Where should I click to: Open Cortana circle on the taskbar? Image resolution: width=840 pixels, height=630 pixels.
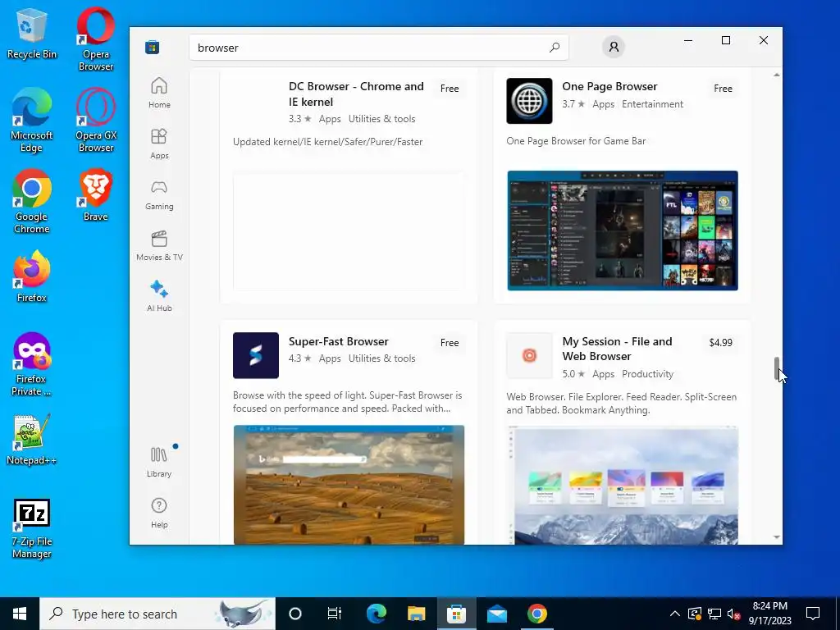[x=295, y=614]
